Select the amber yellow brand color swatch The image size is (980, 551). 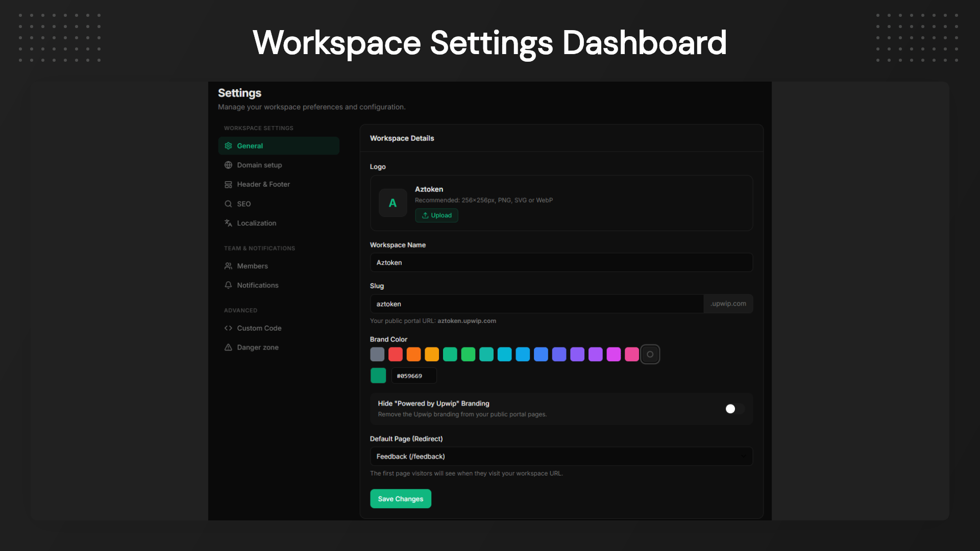pos(432,355)
